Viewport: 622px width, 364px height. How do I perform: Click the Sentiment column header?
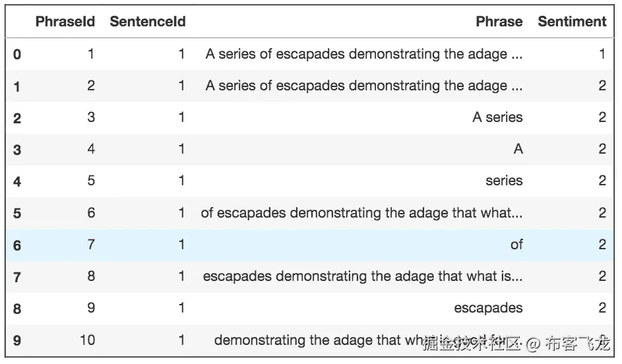point(572,22)
